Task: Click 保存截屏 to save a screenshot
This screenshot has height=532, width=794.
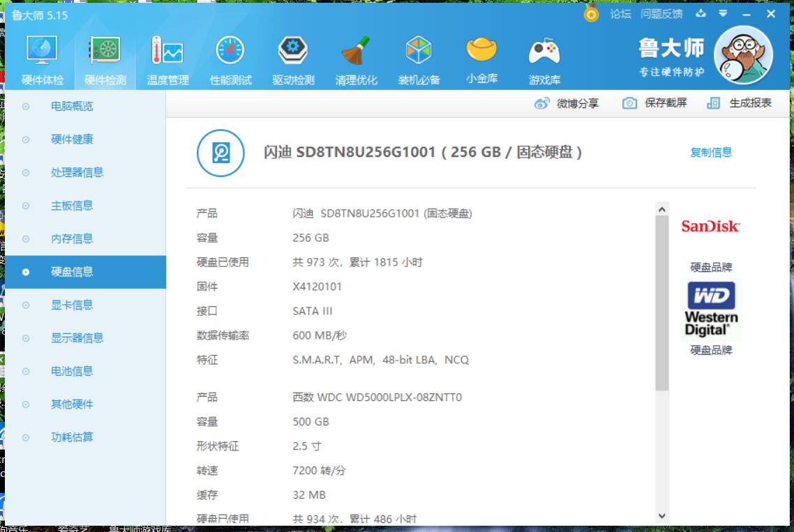Action: coord(654,103)
